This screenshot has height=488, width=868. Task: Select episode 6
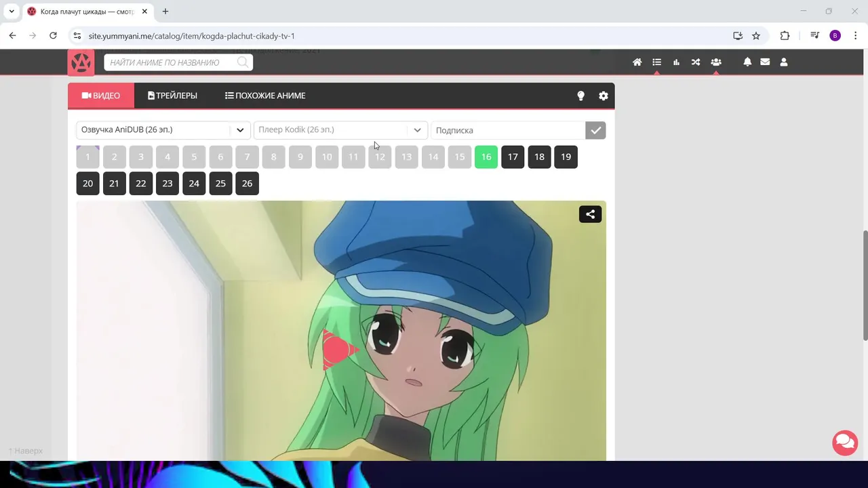click(x=220, y=157)
